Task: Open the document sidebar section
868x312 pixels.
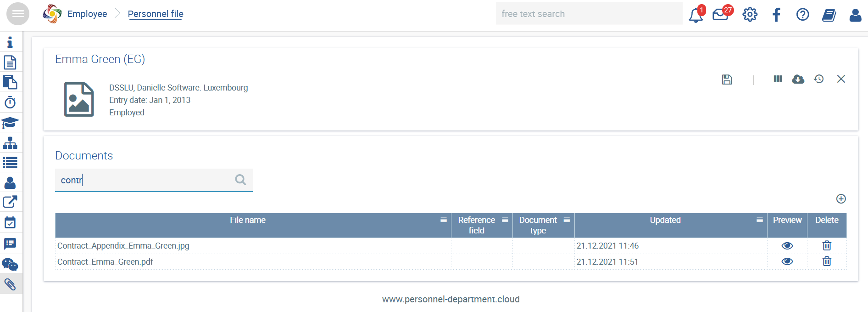Action: point(10,62)
